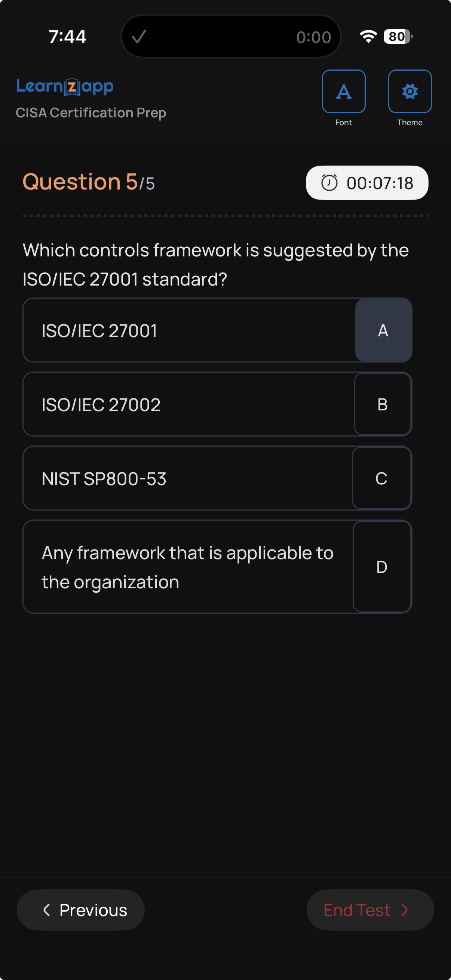Select answer letter D
Screen dimensions: 451x980
tap(381, 567)
